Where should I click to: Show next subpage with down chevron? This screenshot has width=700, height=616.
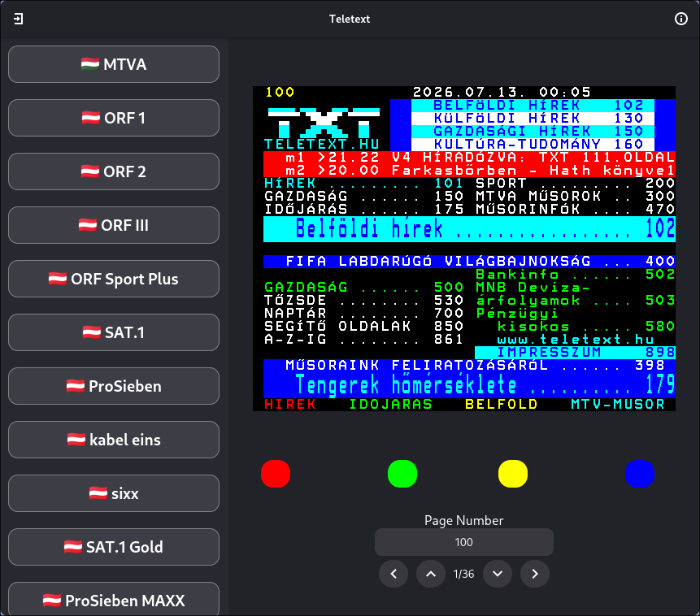tap(498, 574)
